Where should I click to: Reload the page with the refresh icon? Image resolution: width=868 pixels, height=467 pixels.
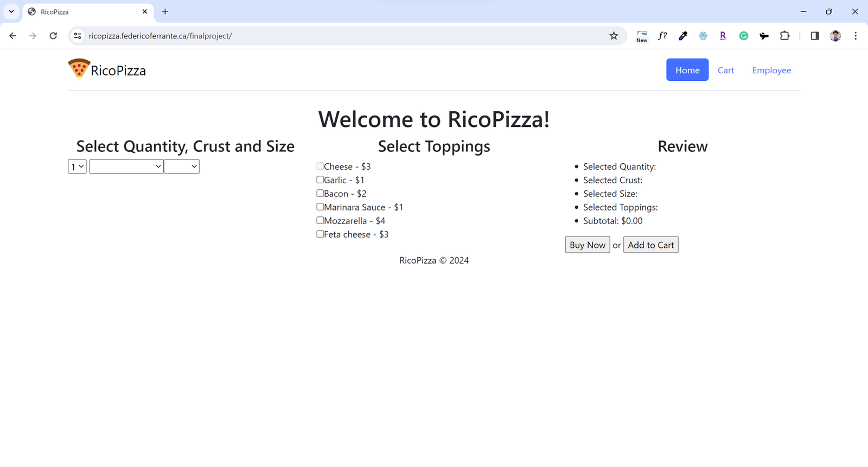point(53,36)
